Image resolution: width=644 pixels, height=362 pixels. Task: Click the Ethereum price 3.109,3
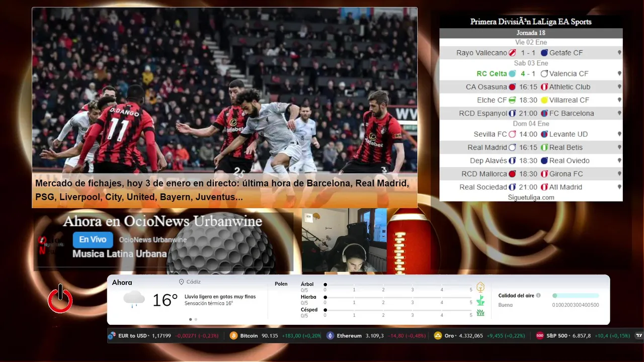point(375,335)
